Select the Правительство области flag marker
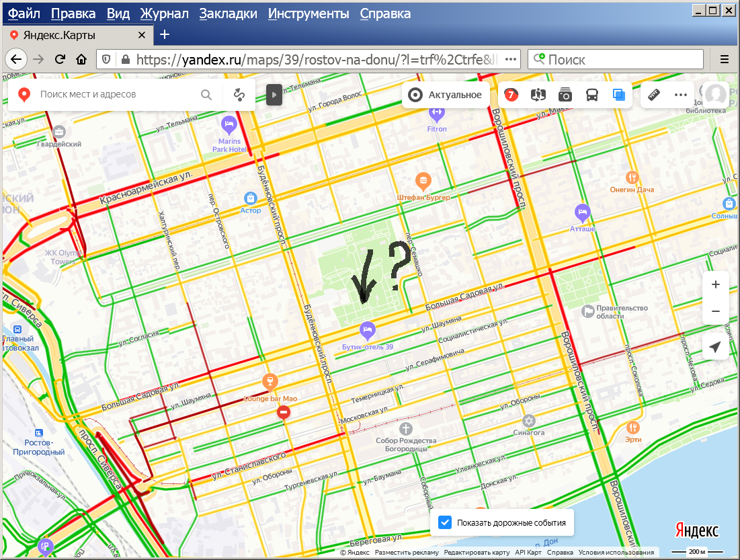 click(x=587, y=311)
